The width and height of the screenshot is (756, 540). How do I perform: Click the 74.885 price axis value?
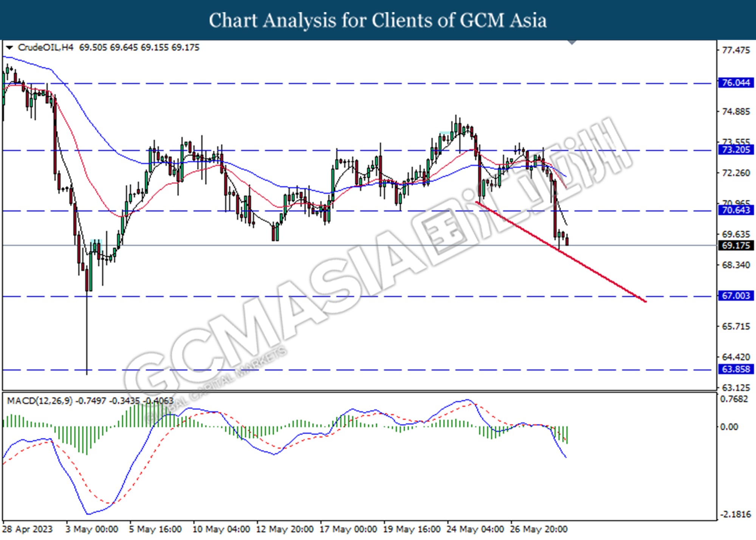click(736, 112)
